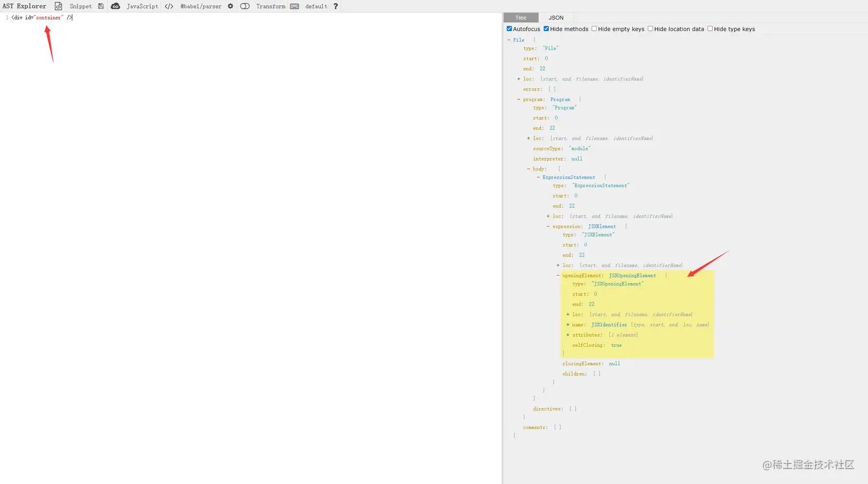Click the closingElement null value

click(614, 364)
